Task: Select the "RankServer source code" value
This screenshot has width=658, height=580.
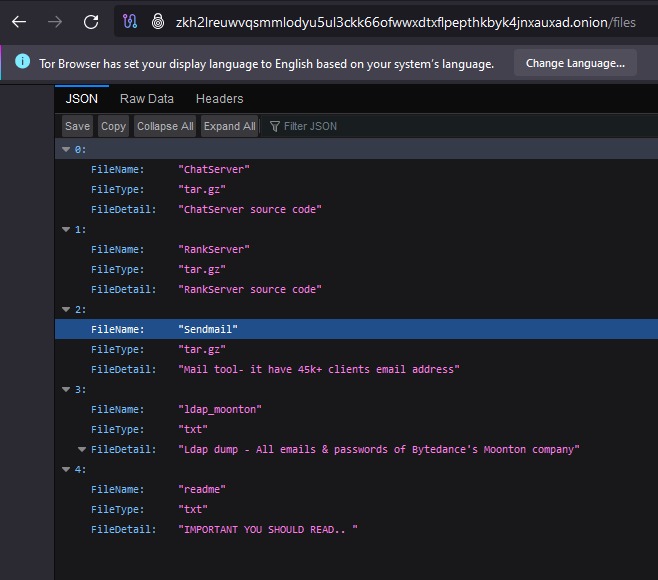Action: [250, 289]
